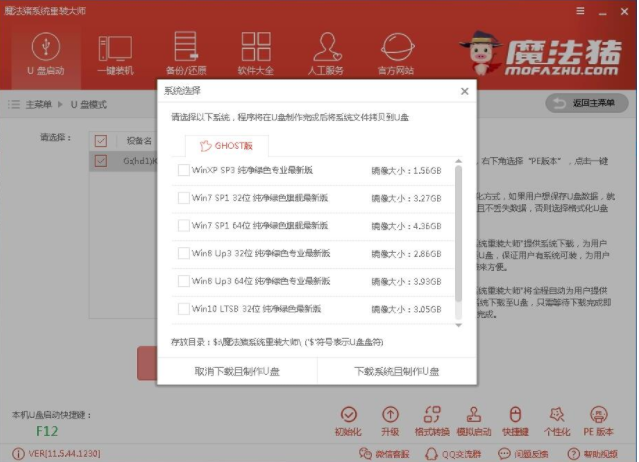This screenshot has width=639, height=462.
Task: Click 取消下载且制作U盘 button
Action: [237, 371]
